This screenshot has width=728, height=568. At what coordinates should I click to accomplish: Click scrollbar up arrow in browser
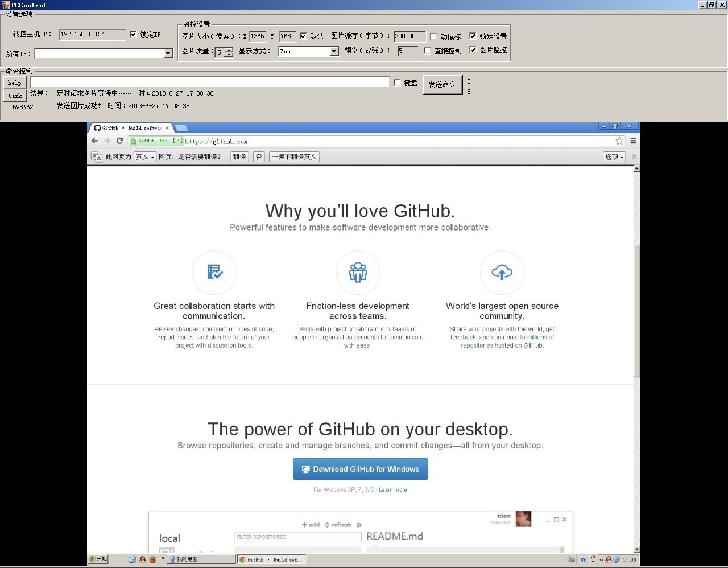point(636,168)
